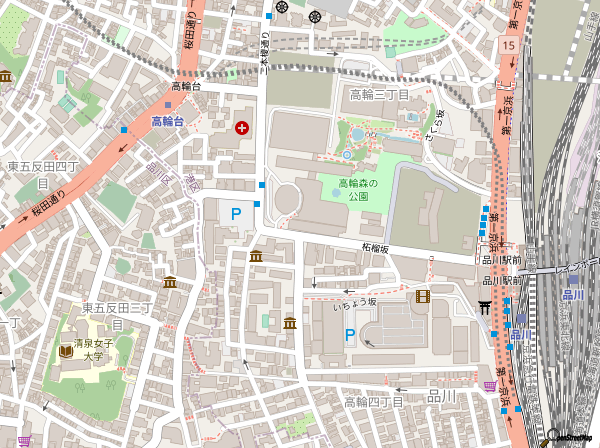
Task: Click the museum icon below 柘榴坂 road
Action: tap(257, 257)
